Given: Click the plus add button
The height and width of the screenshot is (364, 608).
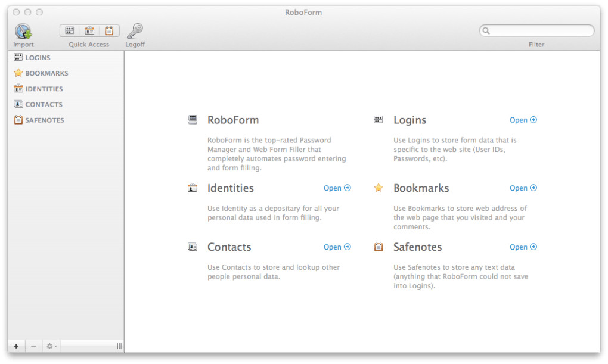Looking at the screenshot, I should [x=16, y=346].
